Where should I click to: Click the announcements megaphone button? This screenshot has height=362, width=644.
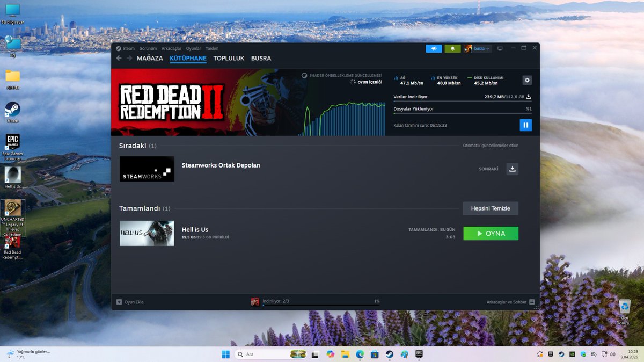point(434,48)
